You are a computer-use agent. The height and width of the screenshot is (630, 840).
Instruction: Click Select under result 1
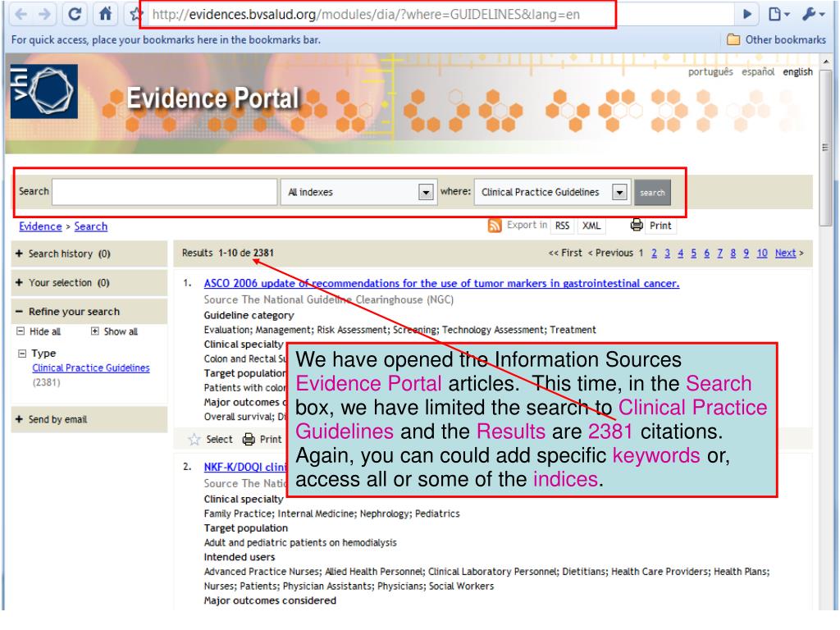pos(220,440)
